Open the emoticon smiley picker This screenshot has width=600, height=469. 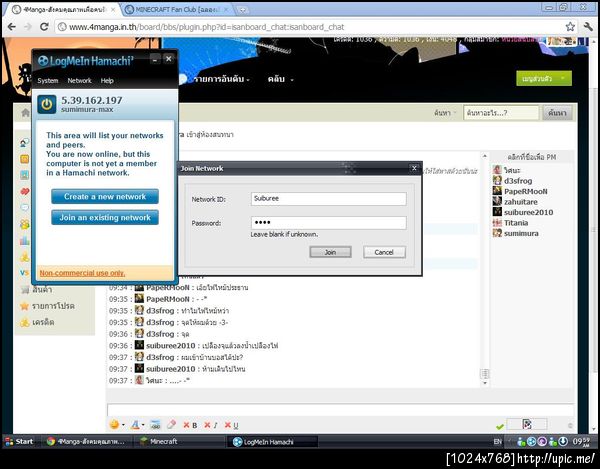point(114,425)
